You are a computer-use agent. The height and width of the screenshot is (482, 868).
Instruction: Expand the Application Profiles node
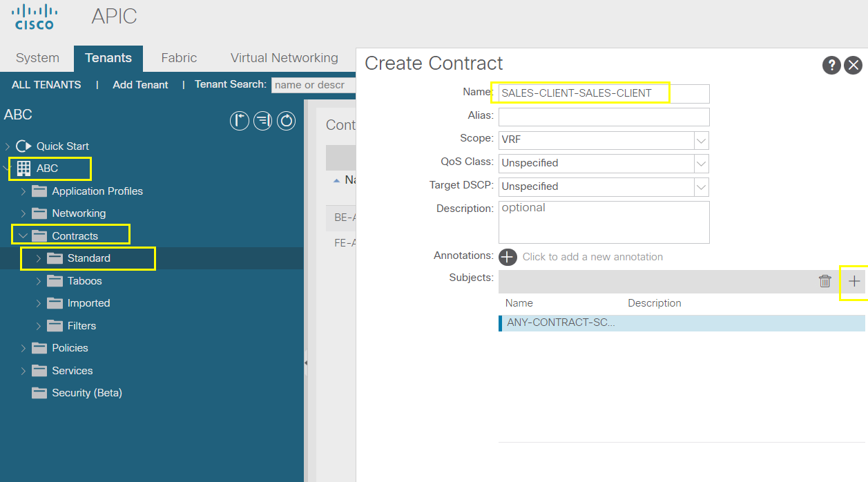23,191
